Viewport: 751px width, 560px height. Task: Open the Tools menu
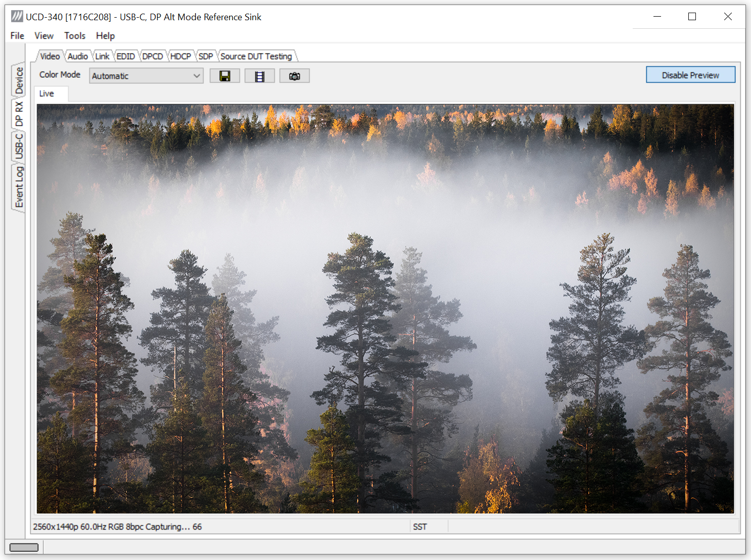(x=75, y=36)
